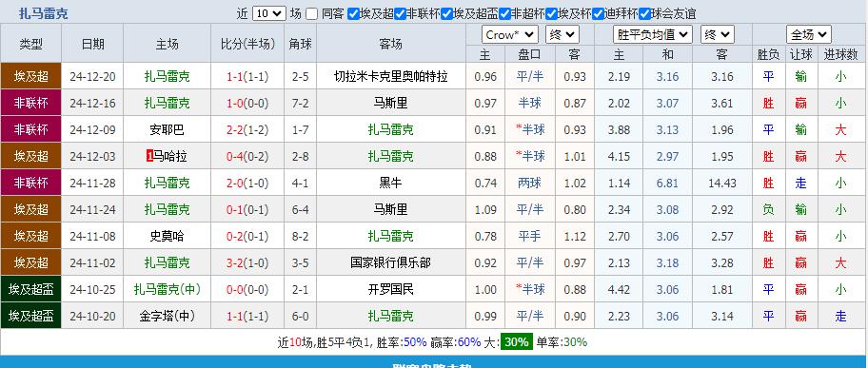This screenshot has width=868, height=368.
Task: Open away team 黑牛
Action: coord(391,183)
